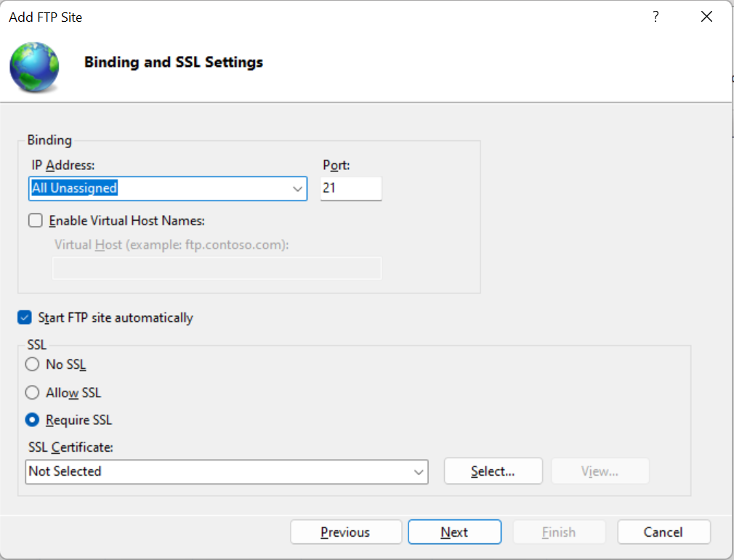Click the All Unassigned IP address field
734x560 pixels.
(x=160, y=189)
